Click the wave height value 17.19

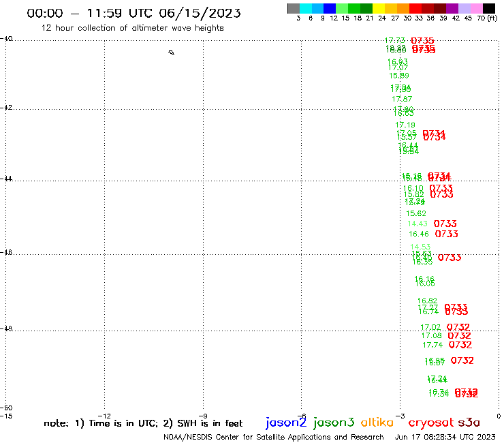pos(405,125)
